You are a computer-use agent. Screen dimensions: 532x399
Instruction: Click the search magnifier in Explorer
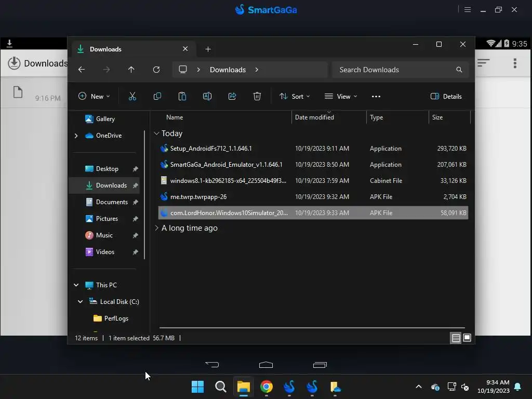459,70
